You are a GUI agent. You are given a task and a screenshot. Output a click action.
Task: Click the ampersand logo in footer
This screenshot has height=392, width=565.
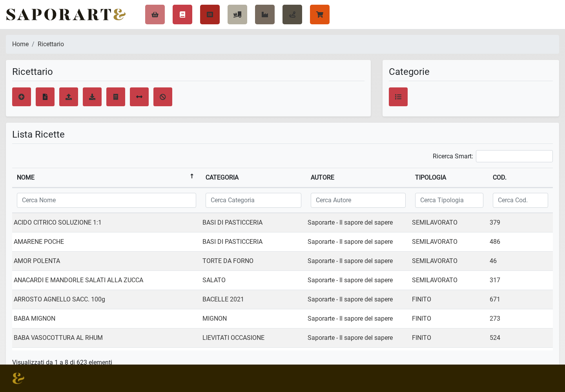(x=18, y=378)
